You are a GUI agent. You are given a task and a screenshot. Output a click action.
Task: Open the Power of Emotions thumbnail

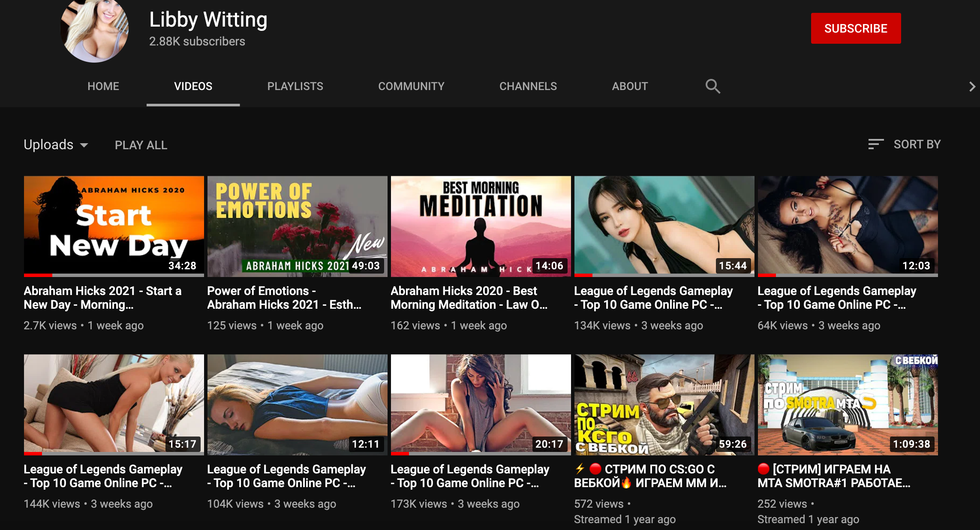click(298, 226)
